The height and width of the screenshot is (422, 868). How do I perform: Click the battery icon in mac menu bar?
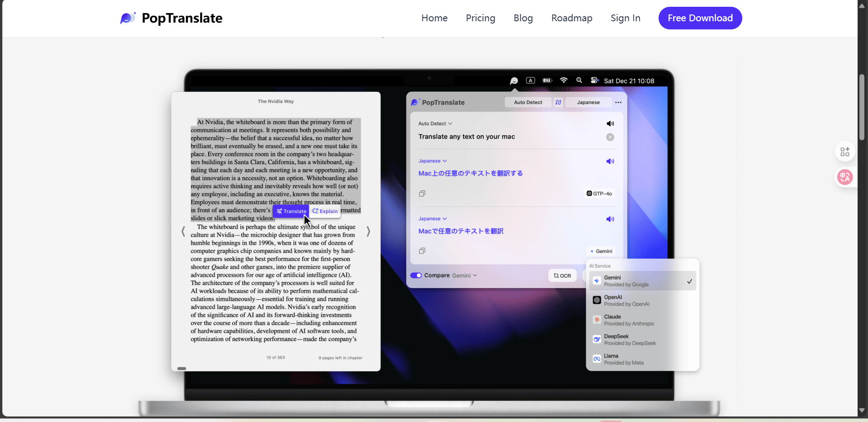[547, 81]
